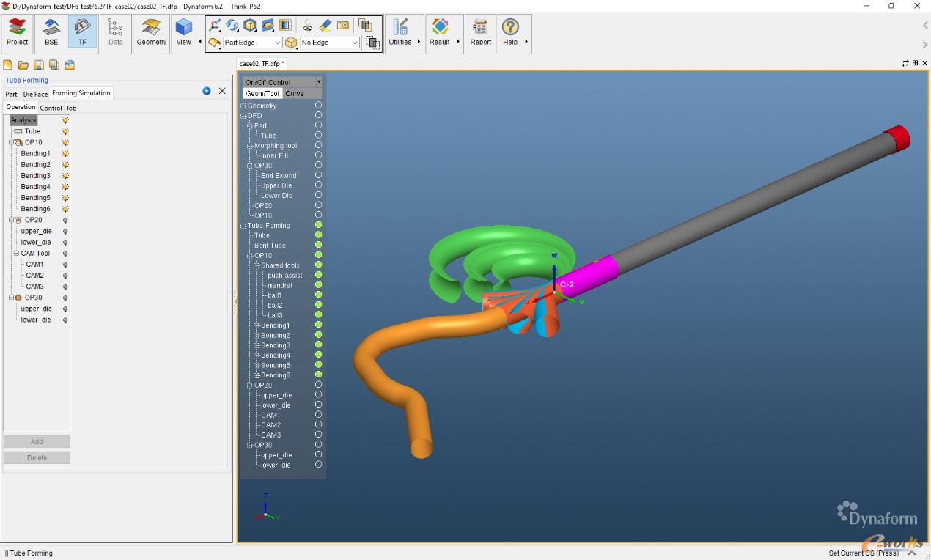The image size is (931, 560).
Task: Collapse Shared tools in On/Off Control
Action: point(257,265)
